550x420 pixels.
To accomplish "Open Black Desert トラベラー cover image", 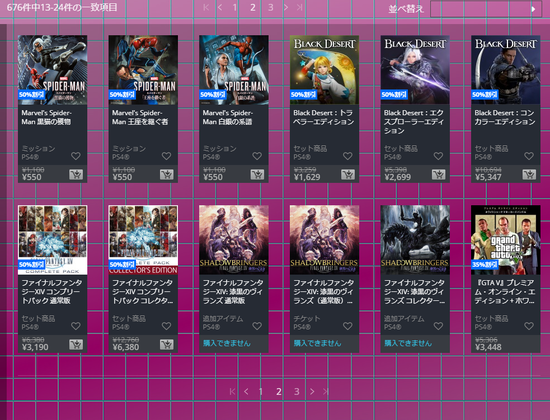I will tap(324, 69).
